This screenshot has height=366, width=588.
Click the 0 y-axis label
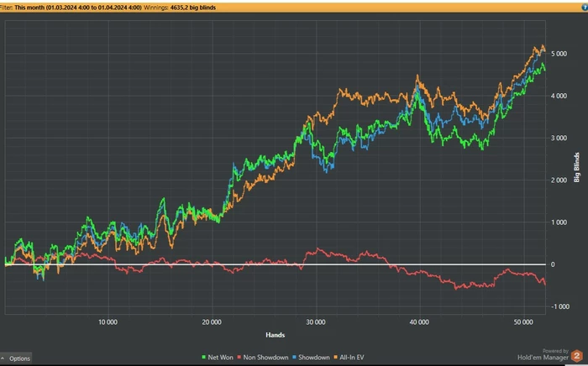coord(553,264)
